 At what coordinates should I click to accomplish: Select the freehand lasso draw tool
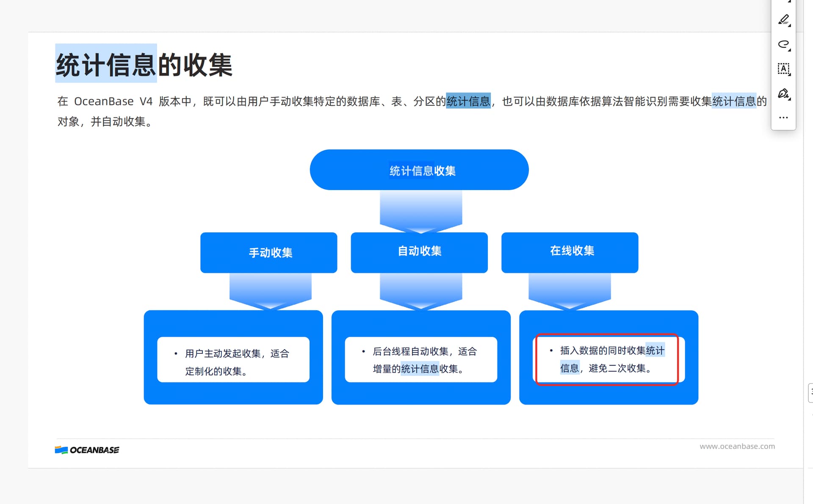pos(783,44)
